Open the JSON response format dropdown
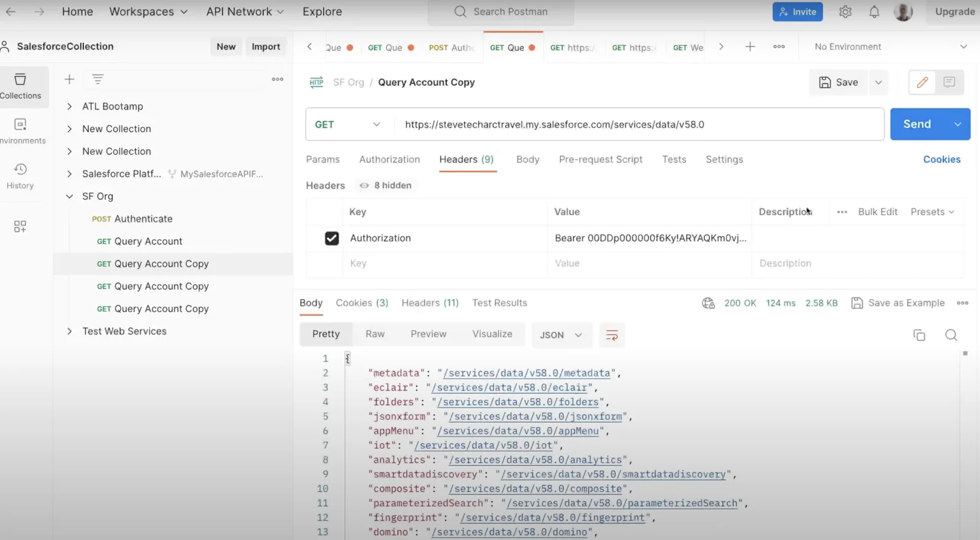980x540 pixels. pos(561,335)
